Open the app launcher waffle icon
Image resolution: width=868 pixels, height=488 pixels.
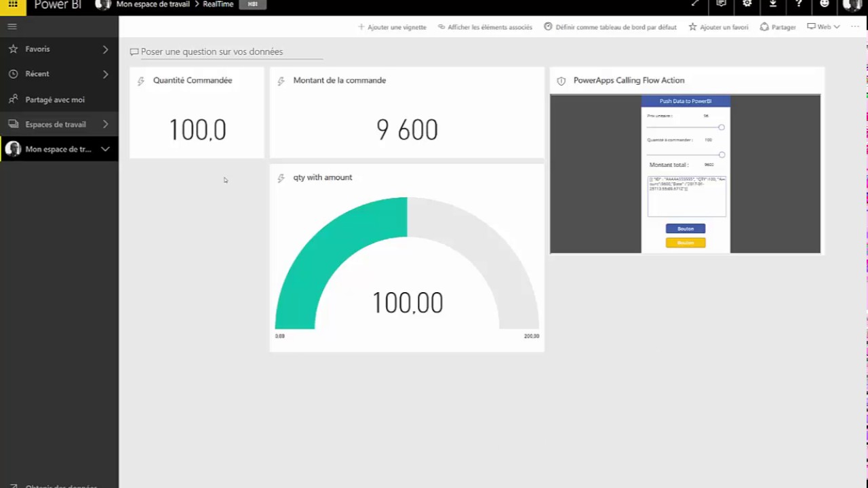13,4
